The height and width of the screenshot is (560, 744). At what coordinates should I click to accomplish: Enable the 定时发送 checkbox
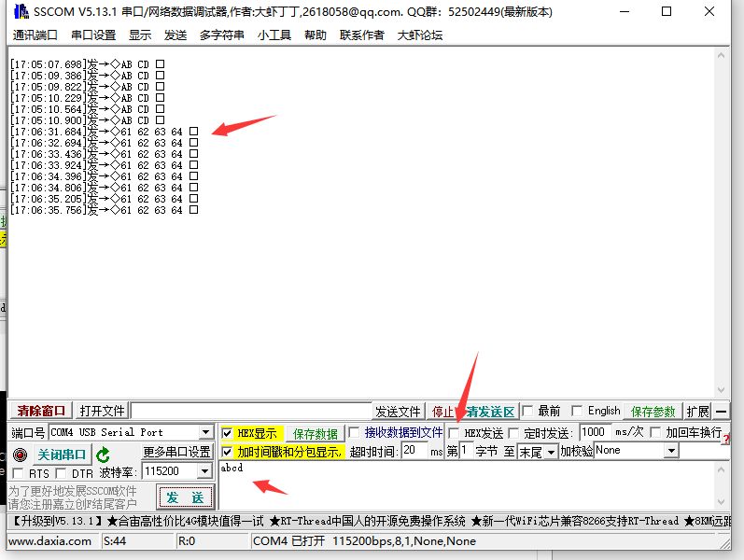click(513, 433)
